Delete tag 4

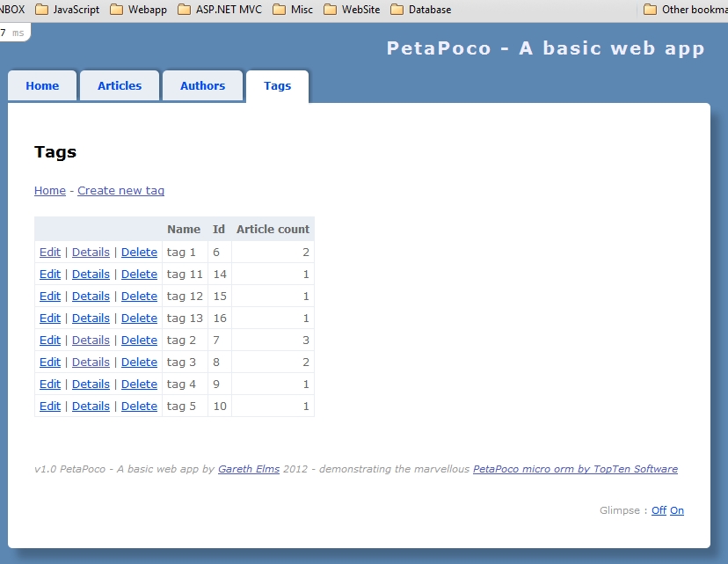[x=139, y=385]
